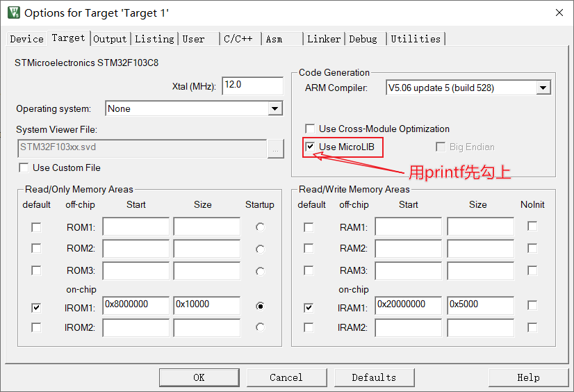The height and width of the screenshot is (392, 574).
Task: Select ROM3 Startup radio button
Action: point(261,271)
